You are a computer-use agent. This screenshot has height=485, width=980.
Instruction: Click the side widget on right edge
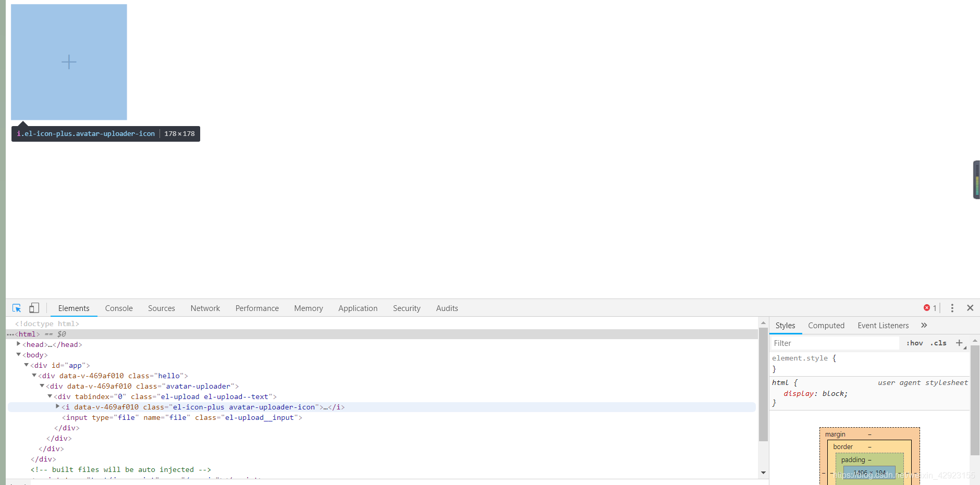click(976, 180)
